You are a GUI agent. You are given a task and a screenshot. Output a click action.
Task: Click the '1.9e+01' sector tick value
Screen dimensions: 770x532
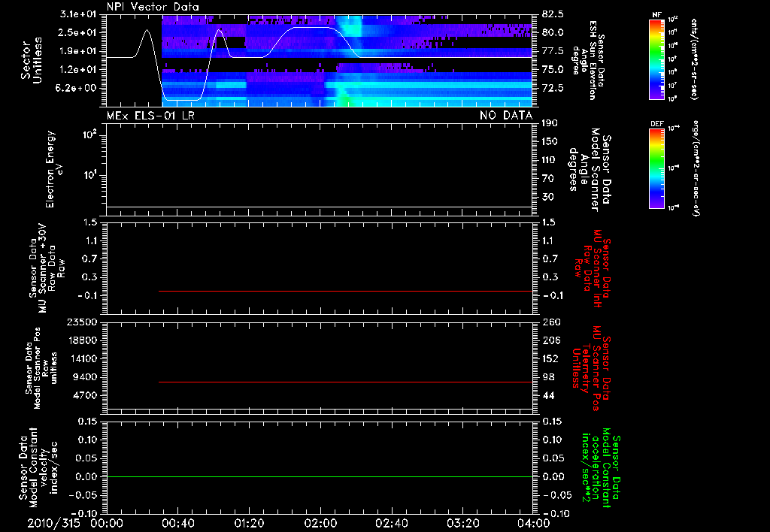coord(78,51)
